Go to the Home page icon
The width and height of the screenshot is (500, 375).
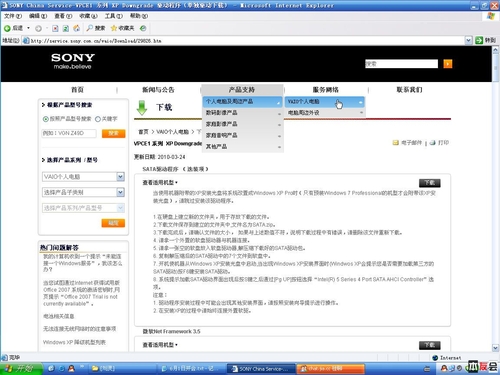pos(76,28)
